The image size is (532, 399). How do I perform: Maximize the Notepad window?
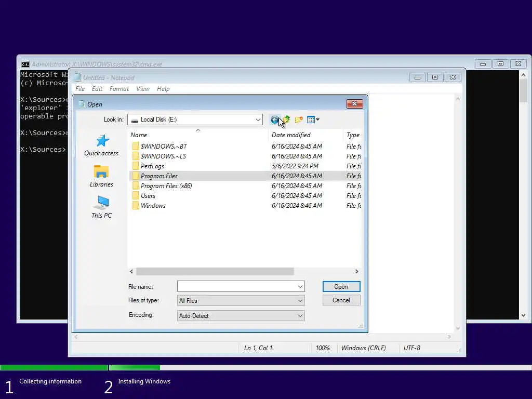(x=435, y=77)
